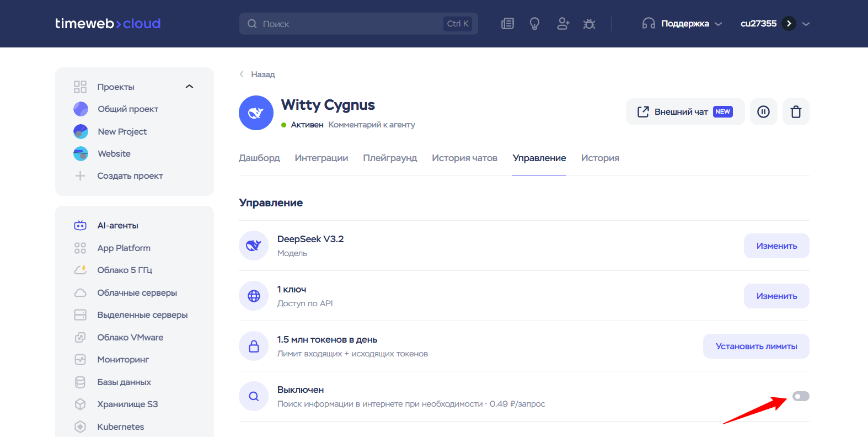Select the Управление tab
868x437 pixels.
[539, 158]
